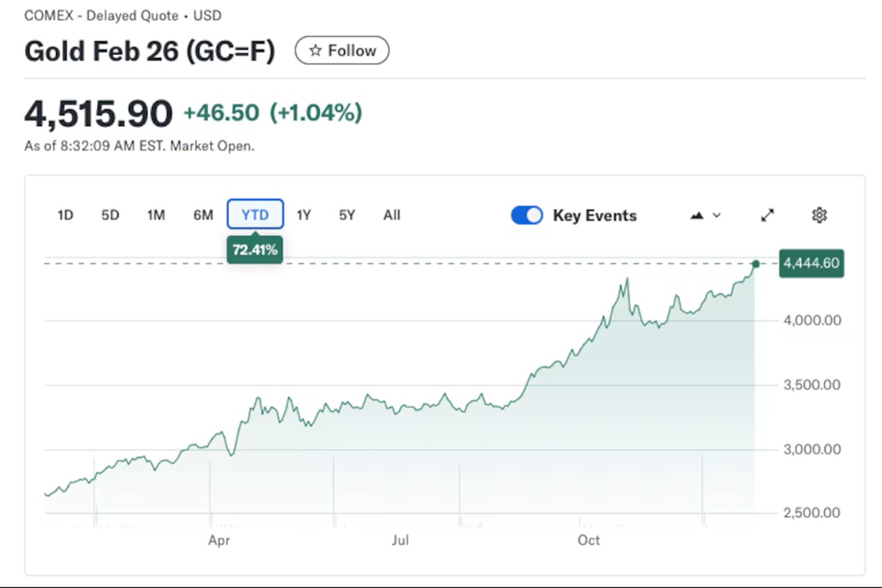
Task: Switch to 5D time range
Action: pyautogui.click(x=110, y=215)
